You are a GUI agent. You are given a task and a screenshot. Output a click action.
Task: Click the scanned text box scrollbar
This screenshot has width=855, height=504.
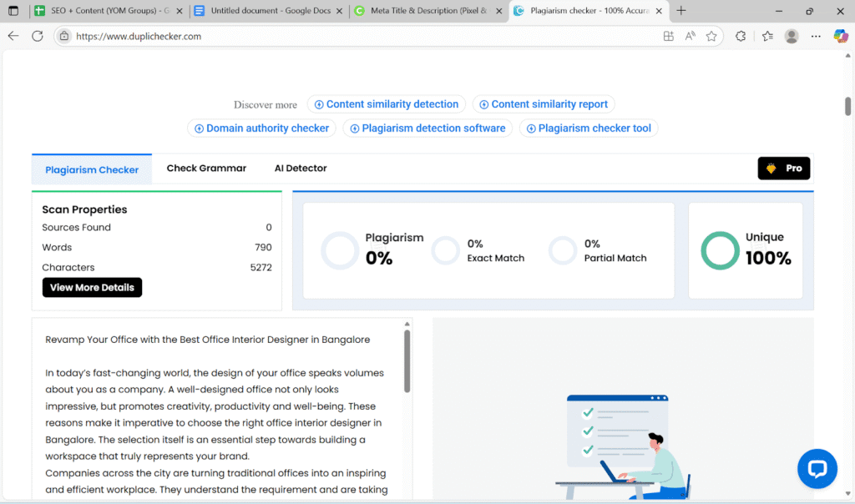pyautogui.click(x=407, y=360)
